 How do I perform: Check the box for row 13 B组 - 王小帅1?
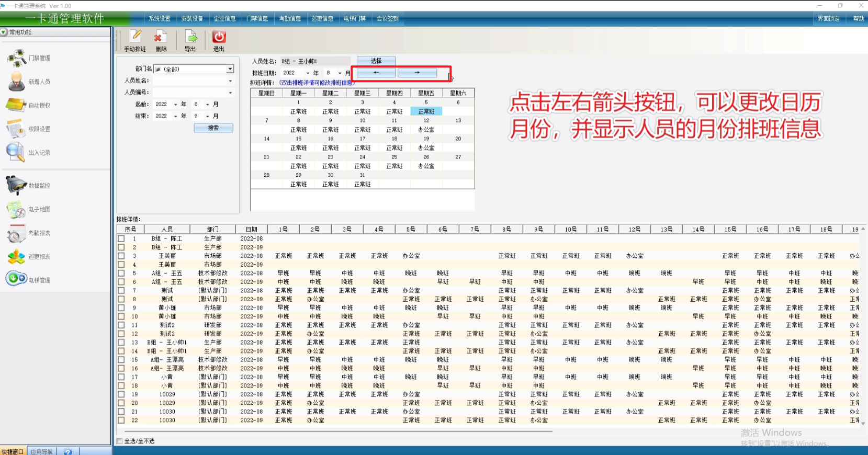(121, 342)
